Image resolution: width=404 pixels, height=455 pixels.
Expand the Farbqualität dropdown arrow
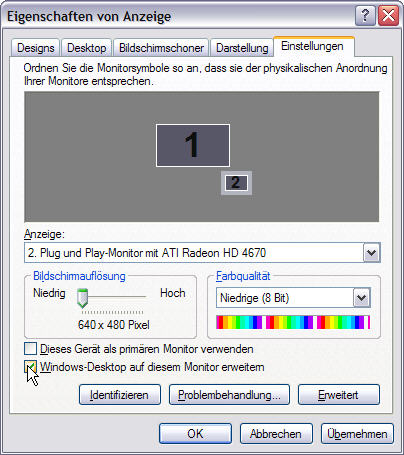[362, 298]
